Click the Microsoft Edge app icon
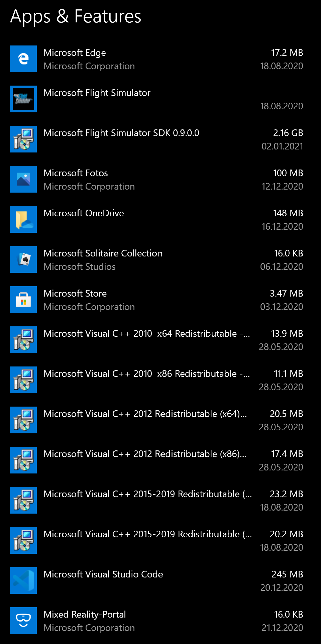321x644 pixels. [x=23, y=59]
